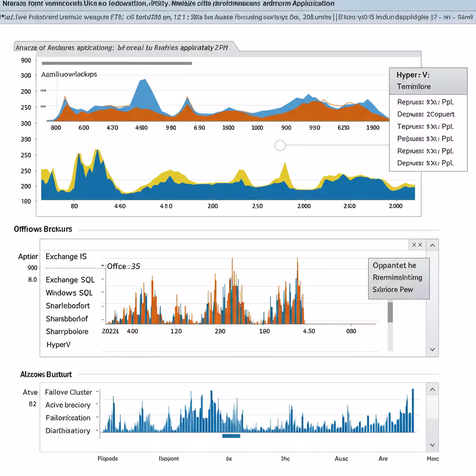The width and height of the screenshot is (476, 476).
Task: Collapse the Offflows panel using up chevron
Action: click(432, 245)
